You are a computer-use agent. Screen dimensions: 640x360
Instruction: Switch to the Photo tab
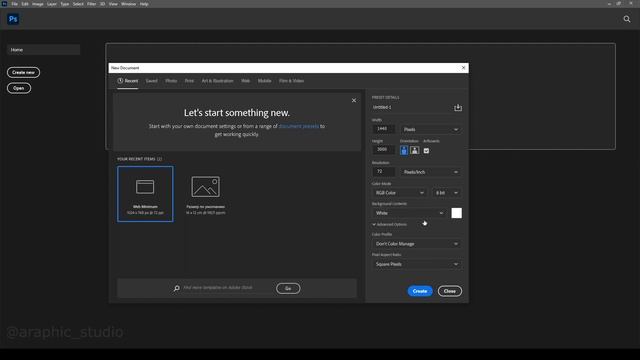tap(171, 81)
